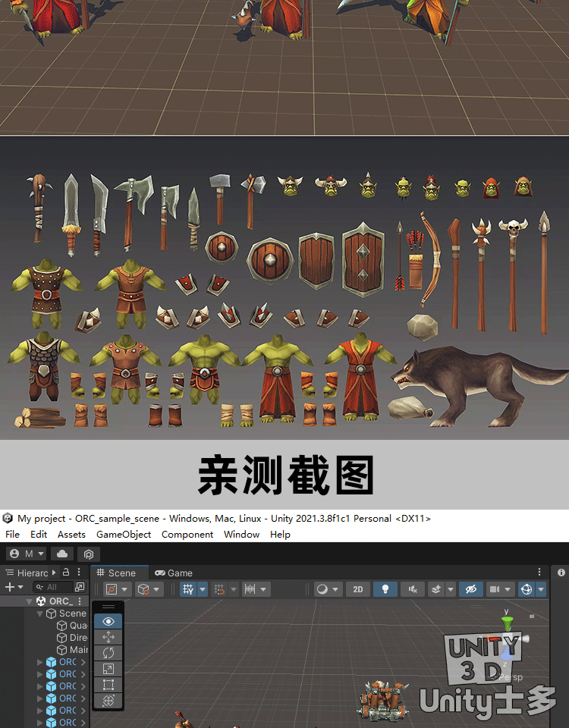569x728 pixels.
Task: Select the View (eye) tool
Action: [x=108, y=621]
